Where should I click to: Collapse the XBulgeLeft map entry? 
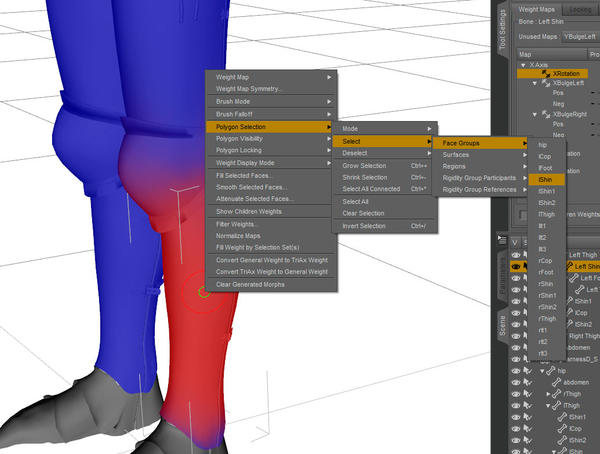click(x=535, y=83)
